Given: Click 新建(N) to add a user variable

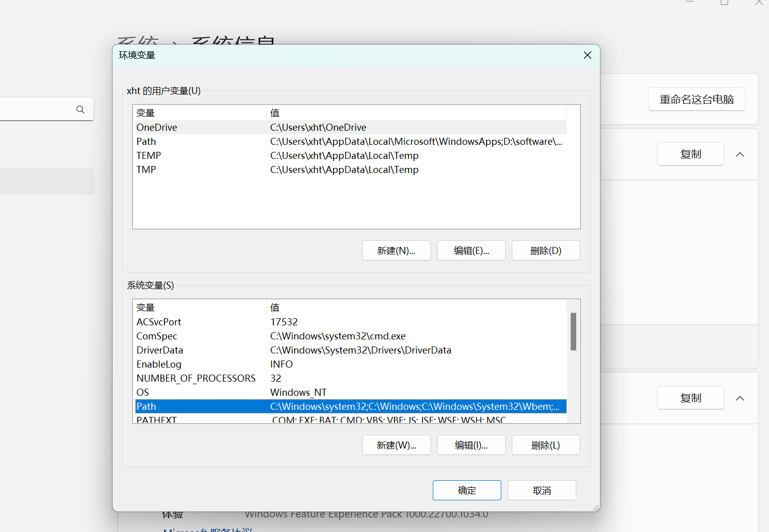Looking at the screenshot, I should (x=396, y=250).
